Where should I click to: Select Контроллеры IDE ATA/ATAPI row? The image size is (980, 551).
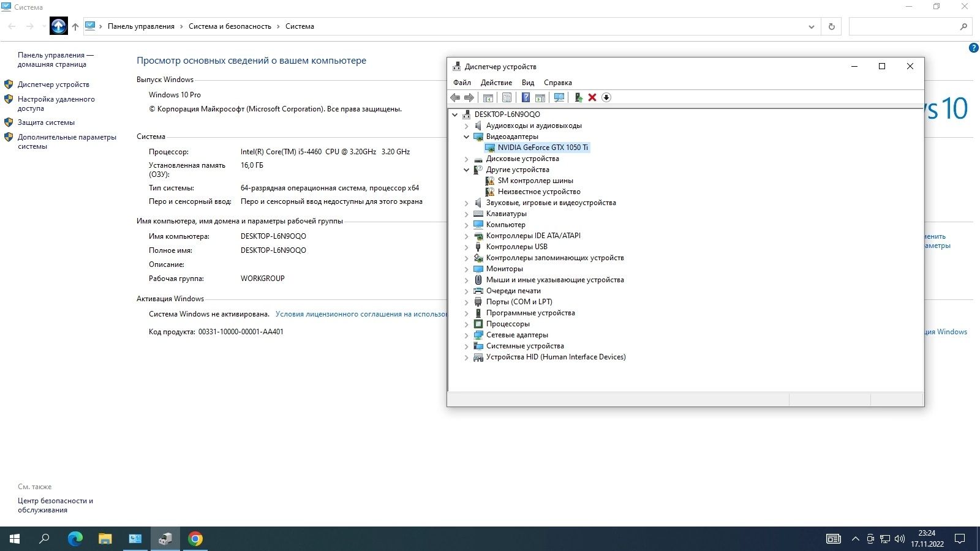click(x=533, y=236)
